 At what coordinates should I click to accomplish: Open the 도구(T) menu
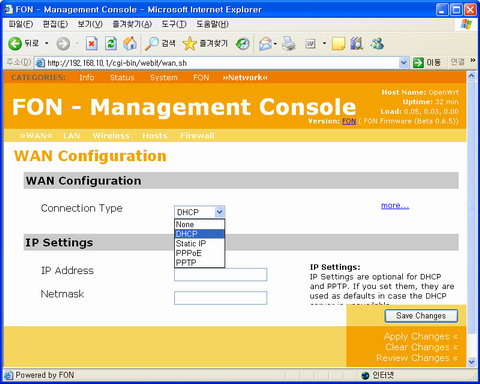tap(174, 24)
